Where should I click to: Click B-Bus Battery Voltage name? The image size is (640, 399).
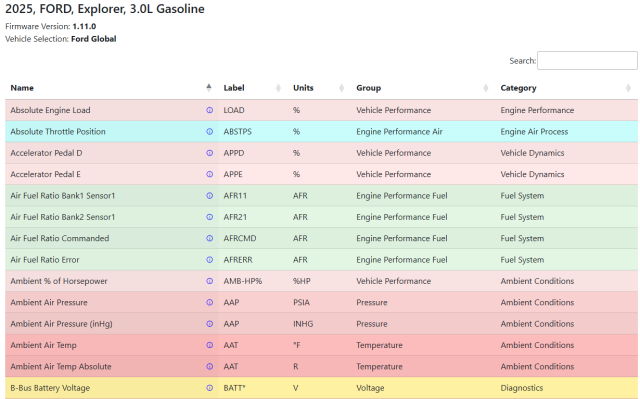50,388
